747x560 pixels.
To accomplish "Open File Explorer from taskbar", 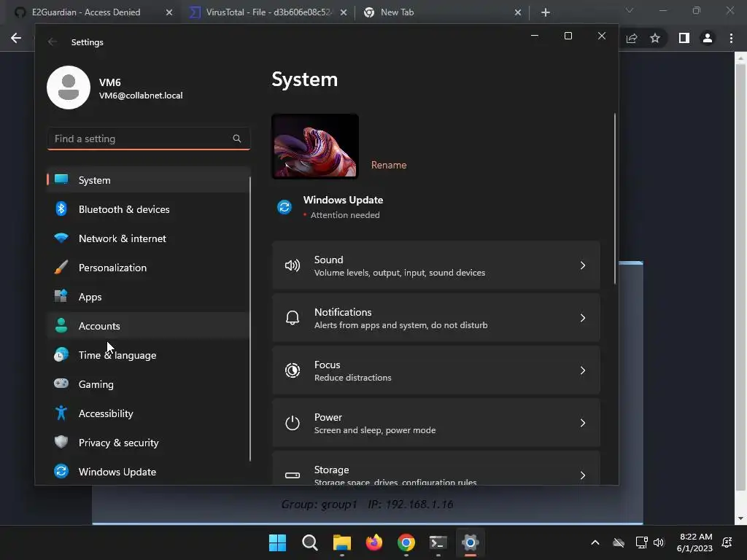I will (341, 542).
